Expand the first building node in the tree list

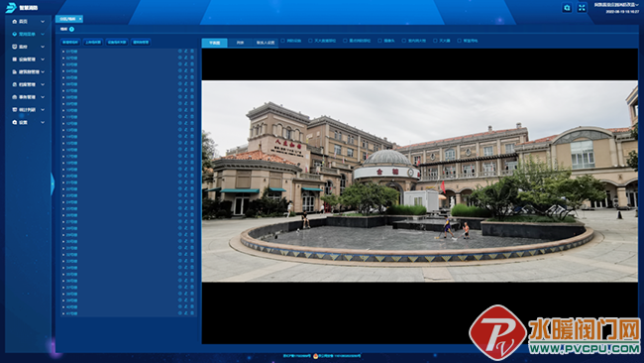63,52
